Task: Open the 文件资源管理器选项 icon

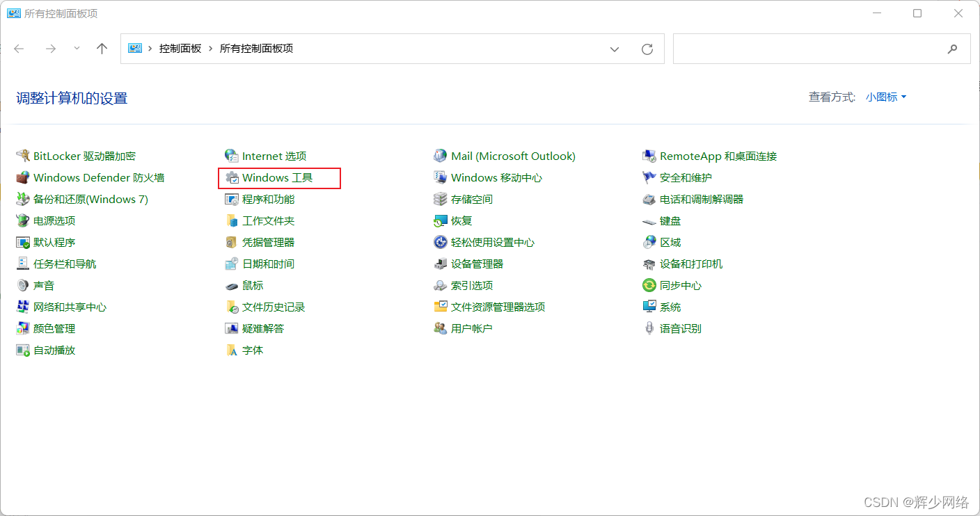Action: click(440, 307)
